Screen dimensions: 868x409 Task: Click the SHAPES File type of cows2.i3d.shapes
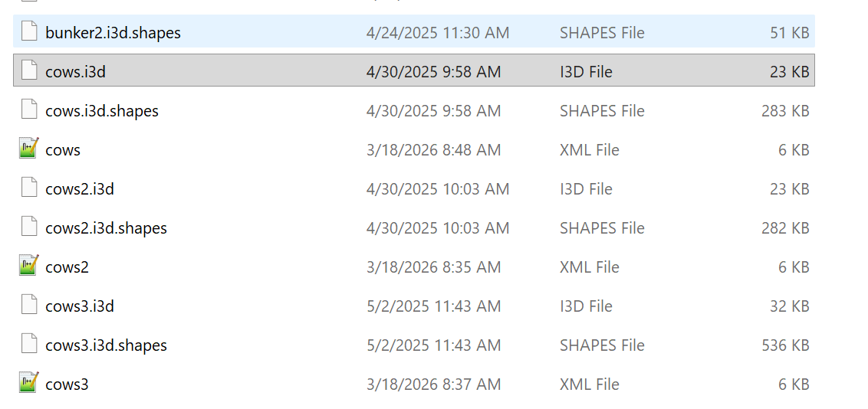point(602,228)
